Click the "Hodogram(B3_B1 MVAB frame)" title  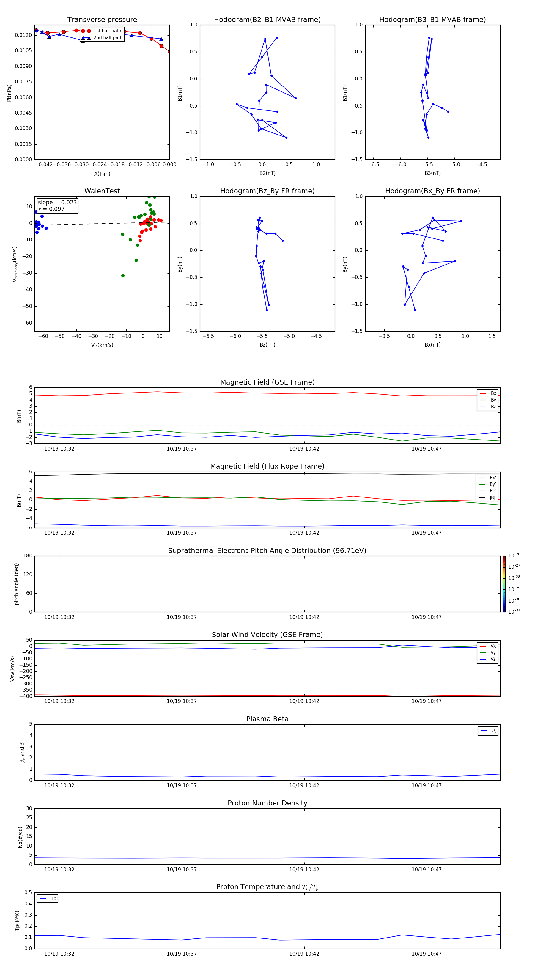432,20
